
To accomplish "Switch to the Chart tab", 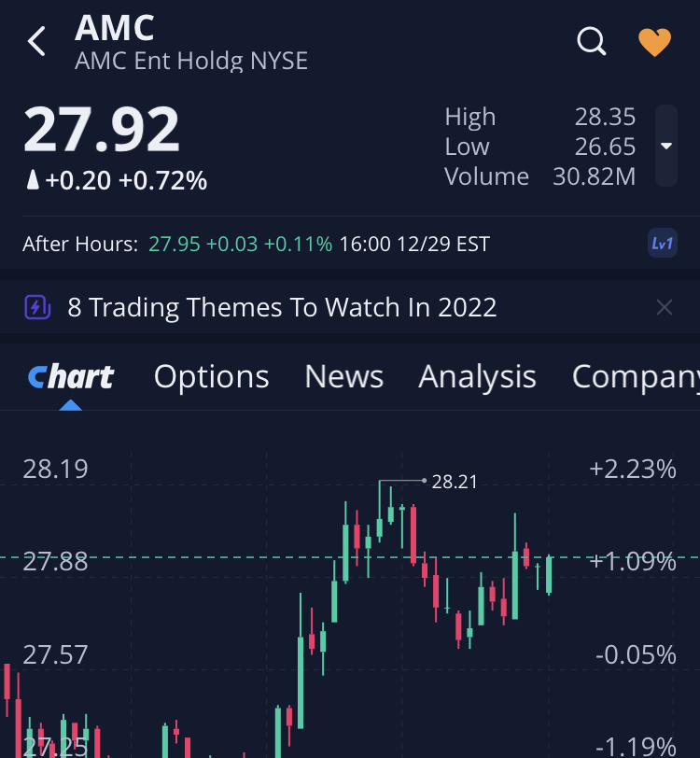I will click(71, 377).
